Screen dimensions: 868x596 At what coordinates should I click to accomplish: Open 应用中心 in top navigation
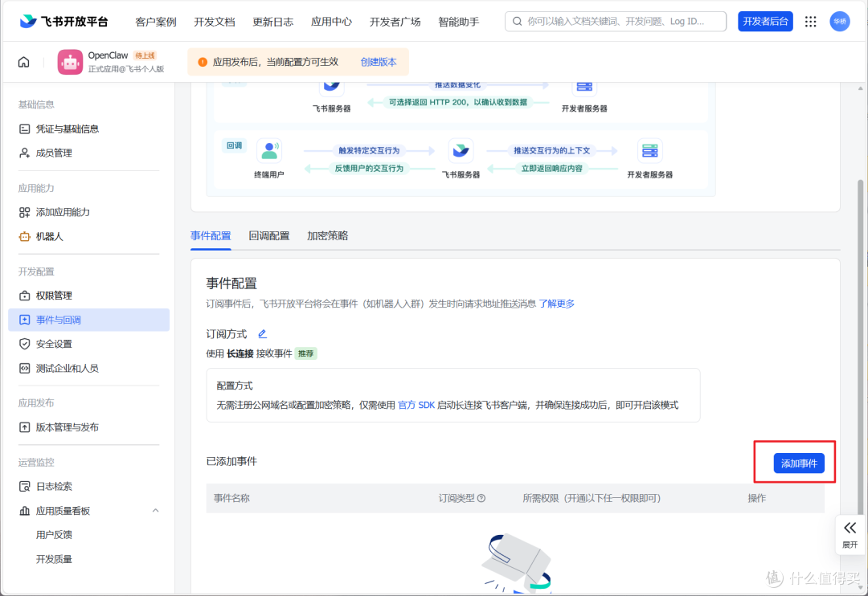point(331,22)
